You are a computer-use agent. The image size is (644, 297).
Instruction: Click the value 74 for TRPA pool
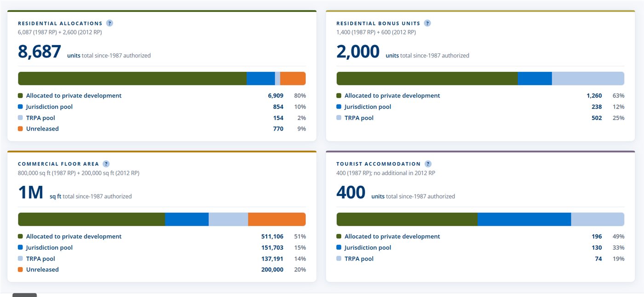click(x=598, y=258)
